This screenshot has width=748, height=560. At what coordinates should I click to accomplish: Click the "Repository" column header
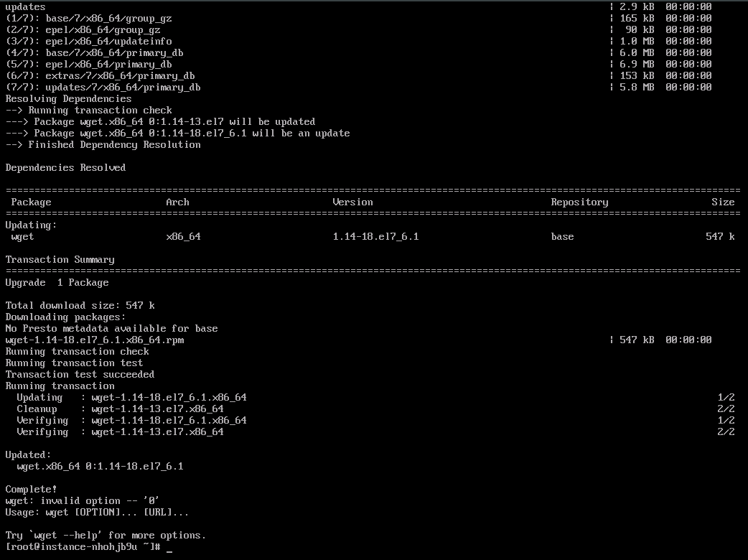579,202
